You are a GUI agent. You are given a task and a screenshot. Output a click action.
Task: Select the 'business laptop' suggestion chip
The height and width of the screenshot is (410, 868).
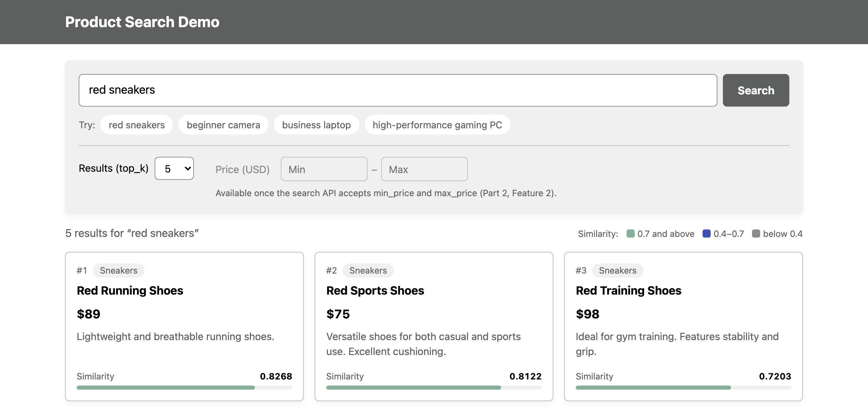(316, 125)
